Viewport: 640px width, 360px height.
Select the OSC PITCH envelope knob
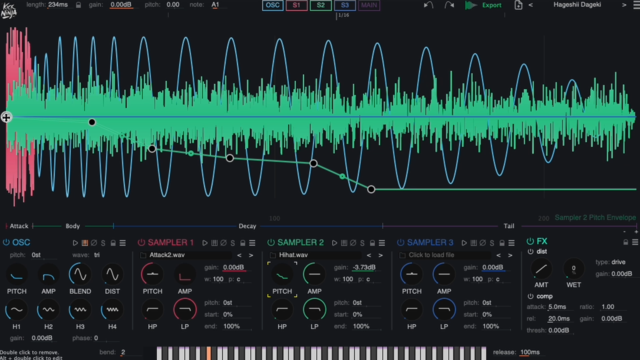(x=16, y=275)
